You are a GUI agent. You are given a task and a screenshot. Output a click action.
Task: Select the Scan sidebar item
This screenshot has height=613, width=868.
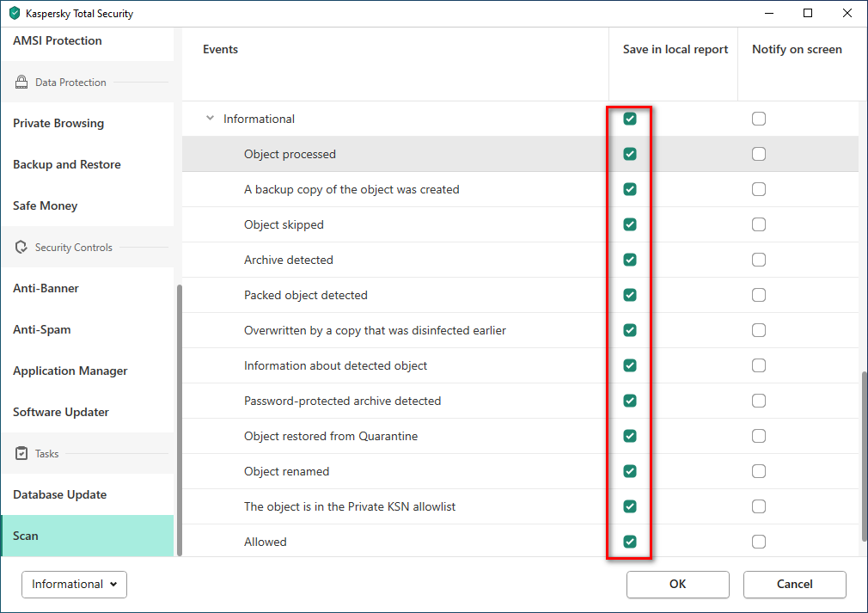88,536
